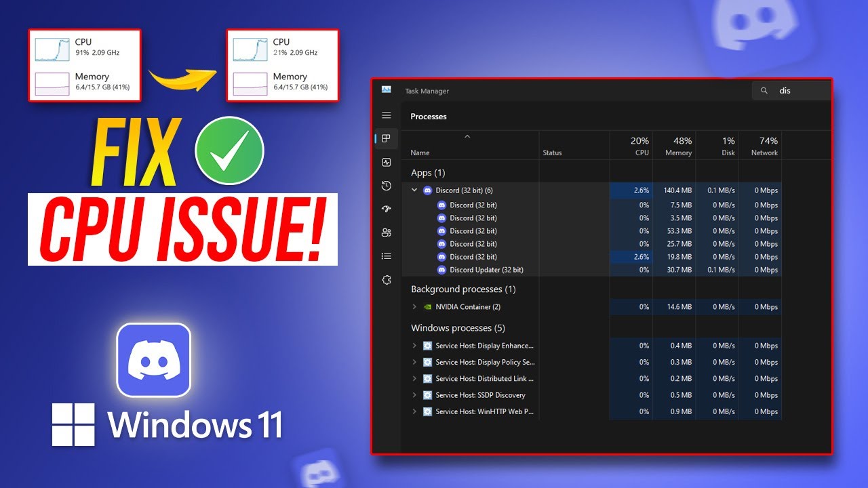
Task: Click the Task Manager app icon in title bar
Action: pos(387,89)
